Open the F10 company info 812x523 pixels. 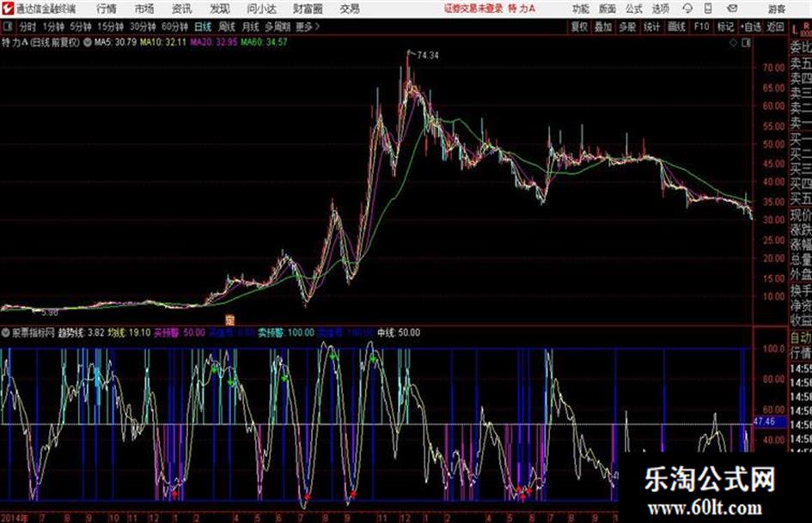701,27
